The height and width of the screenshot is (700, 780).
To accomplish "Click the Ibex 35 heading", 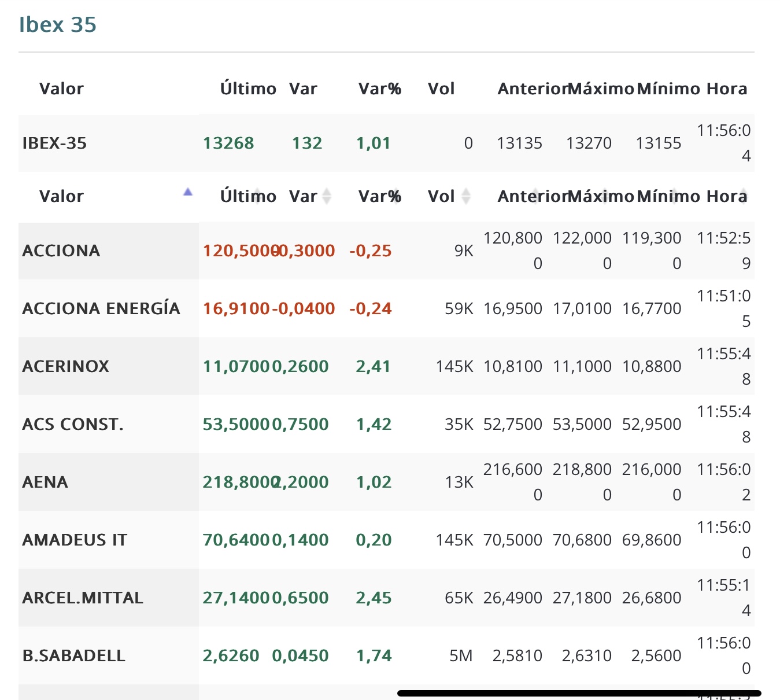I will 58,25.
